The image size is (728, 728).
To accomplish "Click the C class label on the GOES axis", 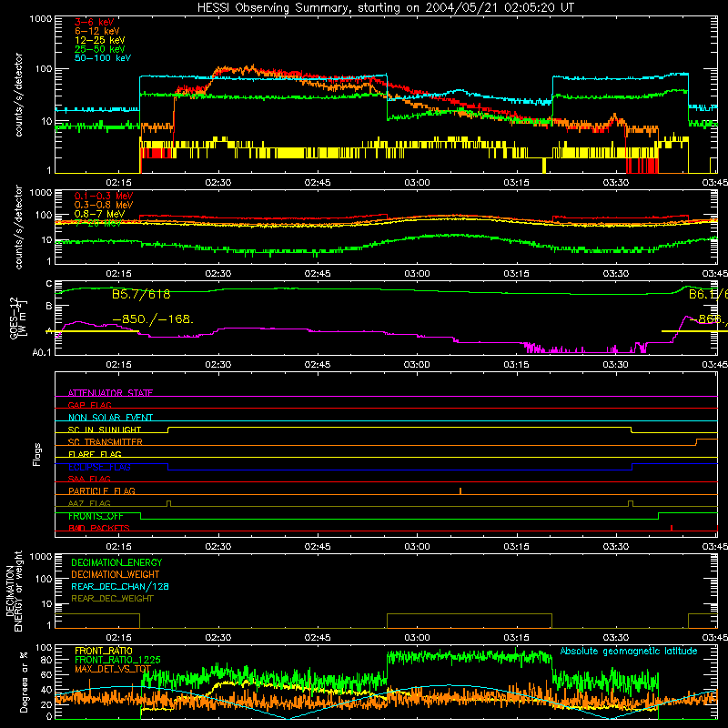I will tap(49, 284).
